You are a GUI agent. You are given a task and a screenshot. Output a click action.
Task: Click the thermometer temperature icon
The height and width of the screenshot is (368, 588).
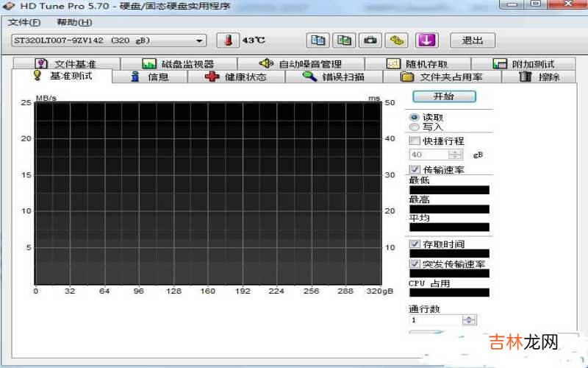pyautogui.click(x=231, y=40)
